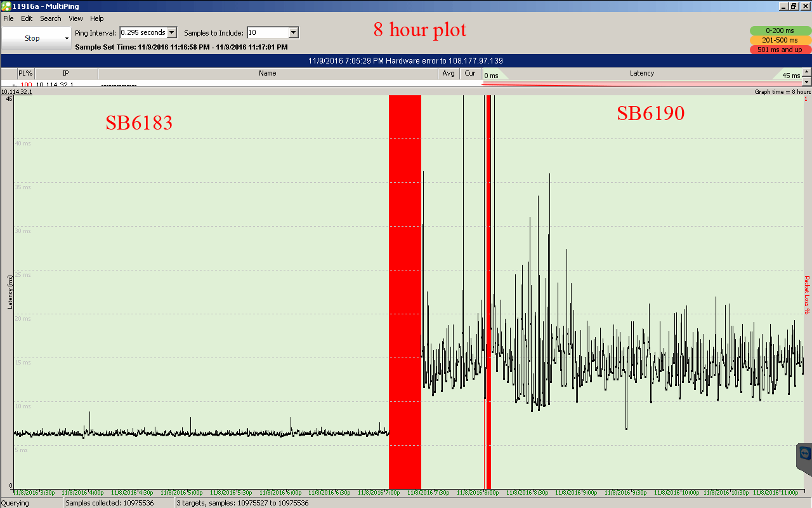Click the IP column header
812x508 pixels.
coord(66,74)
